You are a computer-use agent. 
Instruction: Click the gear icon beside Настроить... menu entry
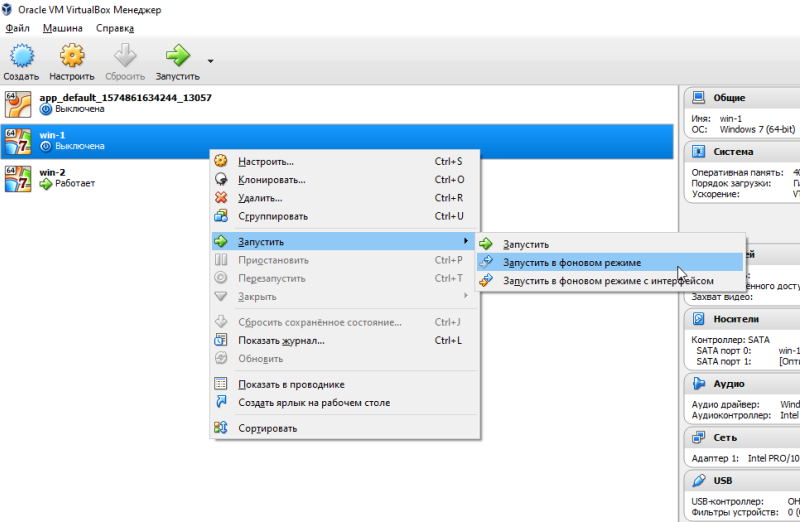[221, 161]
